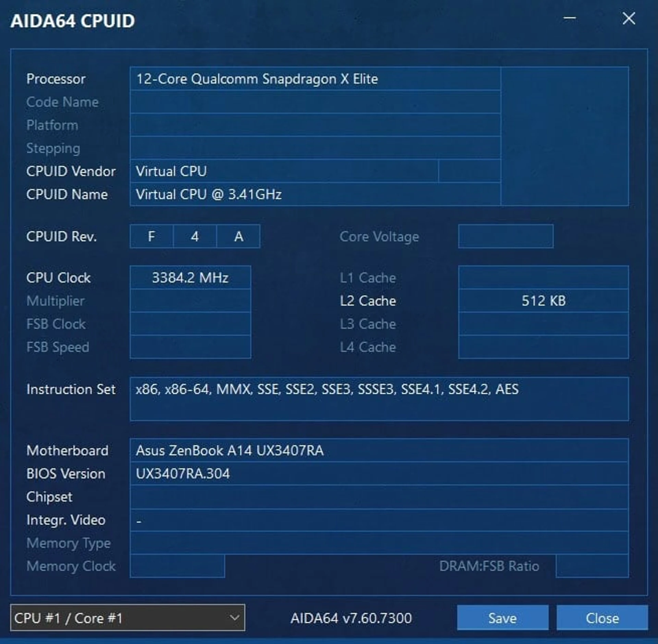This screenshot has height=644, width=658.
Task: Open the CPU #1 / Core #1 dropdown
Action: (127, 618)
